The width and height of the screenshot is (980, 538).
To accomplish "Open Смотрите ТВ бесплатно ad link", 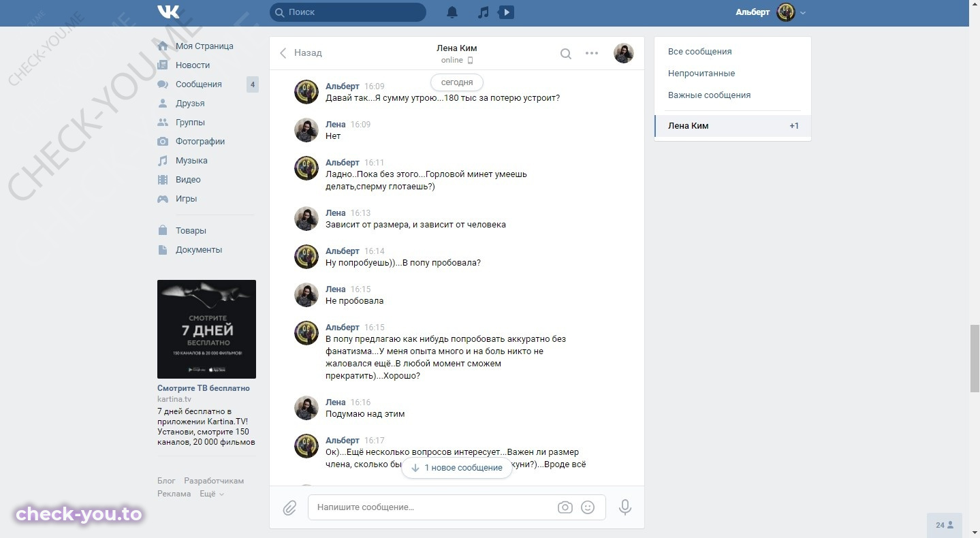I will click(x=204, y=388).
